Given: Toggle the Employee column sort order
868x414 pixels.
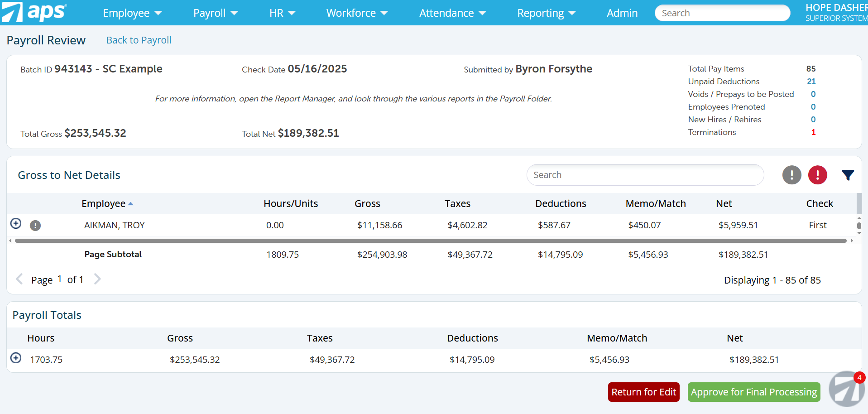Looking at the screenshot, I should [x=107, y=203].
